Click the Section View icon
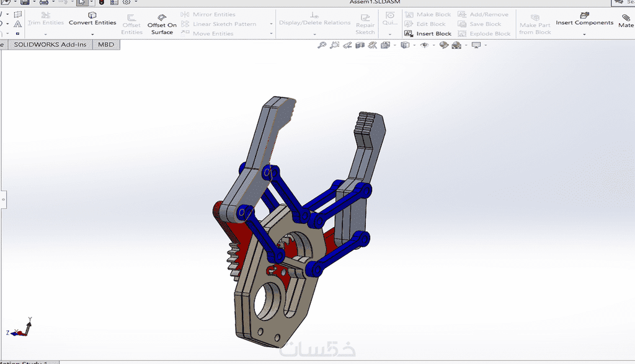 click(360, 45)
